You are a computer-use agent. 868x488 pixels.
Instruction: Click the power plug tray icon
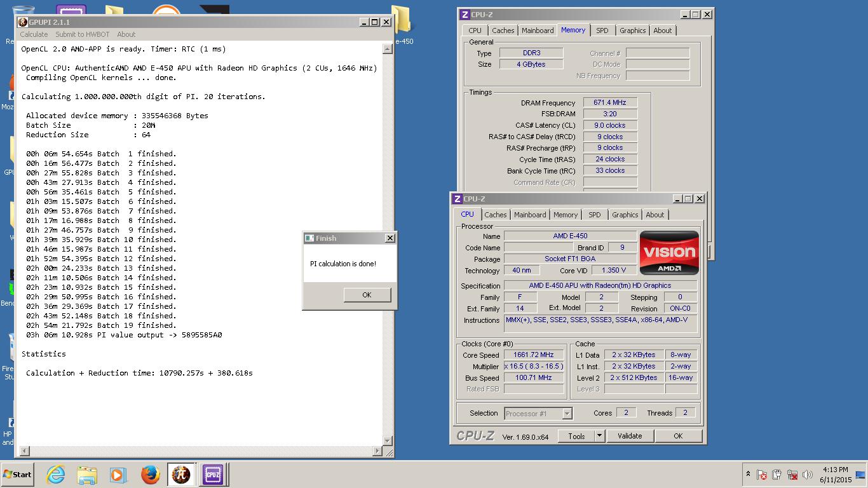[x=777, y=475]
